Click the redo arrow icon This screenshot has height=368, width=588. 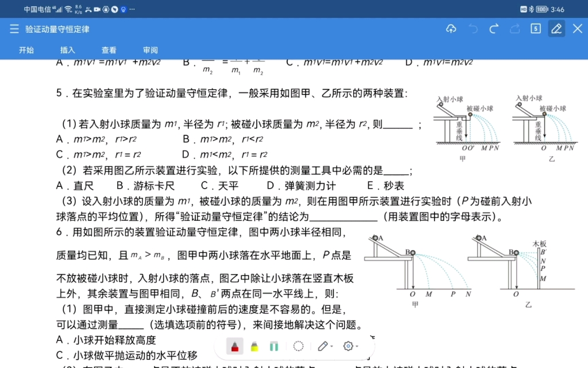(x=493, y=28)
